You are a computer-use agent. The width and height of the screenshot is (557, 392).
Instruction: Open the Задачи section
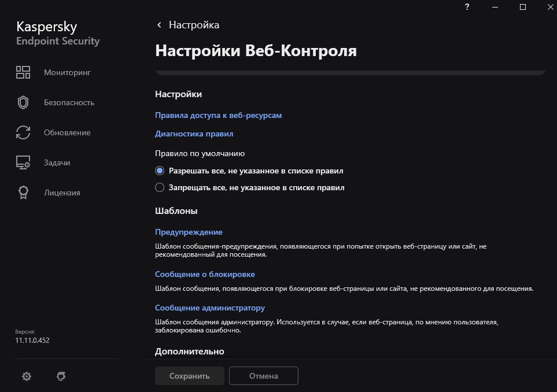pos(57,162)
